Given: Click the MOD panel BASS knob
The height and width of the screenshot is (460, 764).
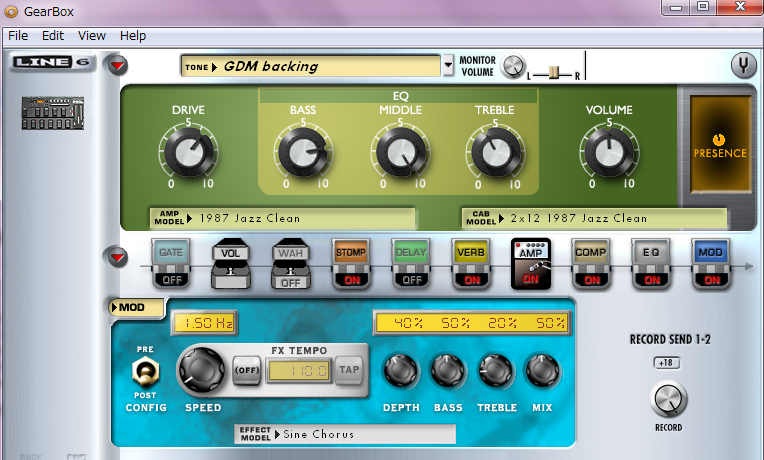Looking at the screenshot, I should [448, 371].
